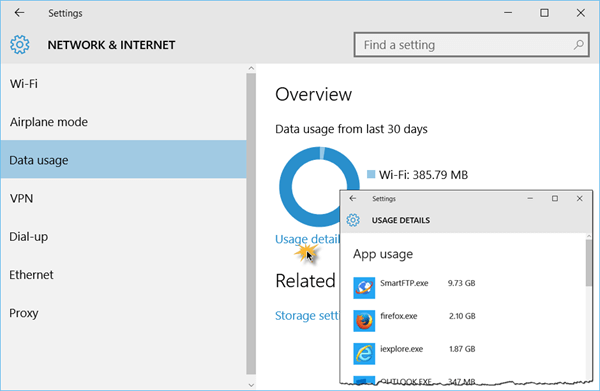Click the search magnifier icon
The height and width of the screenshot is (391, 600).
(578, 45)
